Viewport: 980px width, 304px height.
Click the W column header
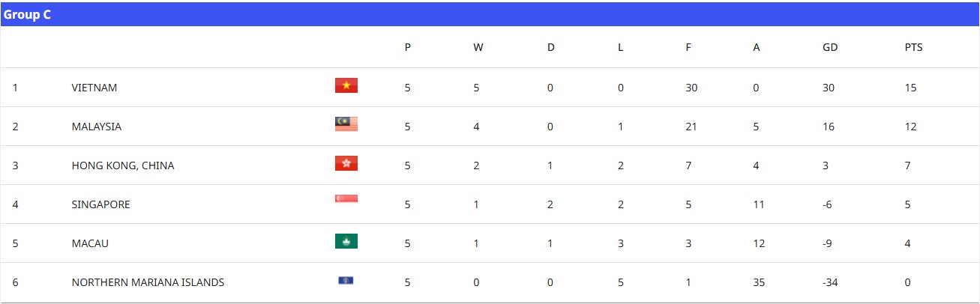tap(478, 47)
